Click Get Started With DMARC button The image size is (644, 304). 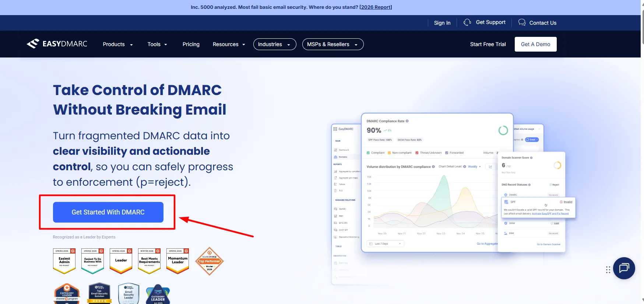pyautogui.click(x=108, y=212)
